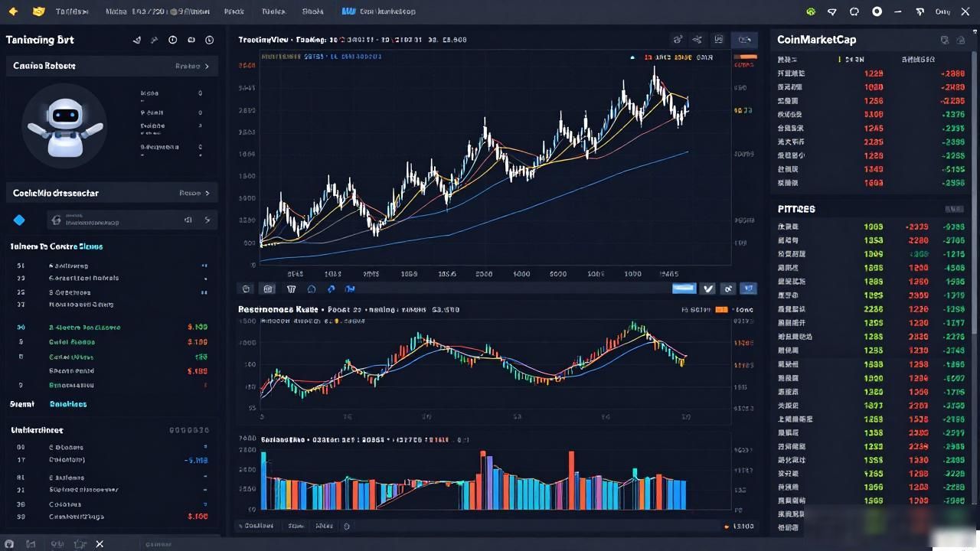
Task: Click the first tab below the volume chart
Action: pyautogui.click(x=256, y=527)
